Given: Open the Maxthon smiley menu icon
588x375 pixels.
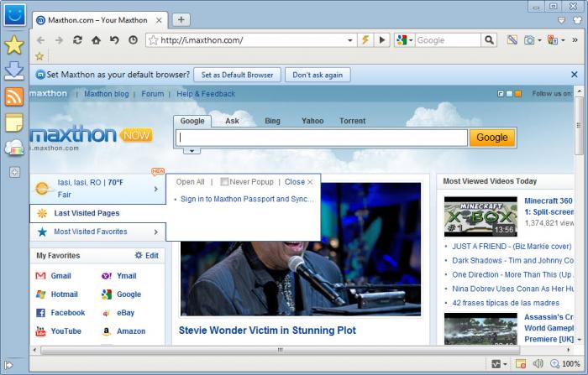Looking at the screenshot, I should tap(14, 15).
